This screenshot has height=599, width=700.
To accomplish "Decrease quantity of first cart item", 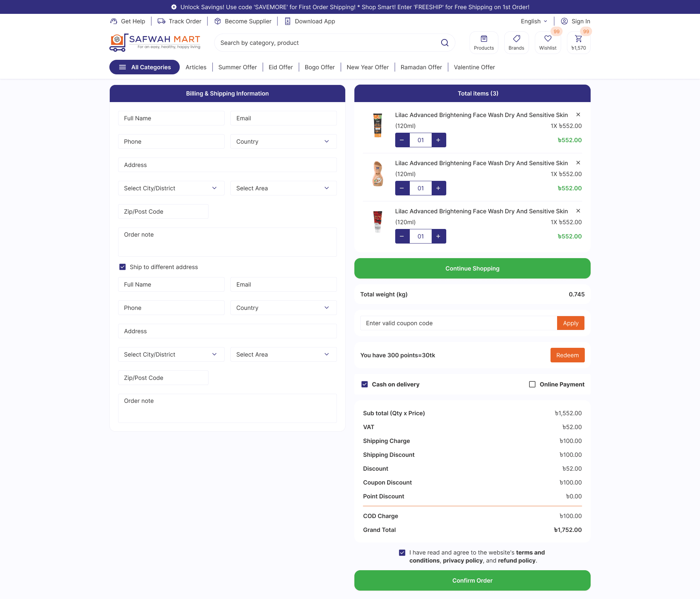I will 402,140.
